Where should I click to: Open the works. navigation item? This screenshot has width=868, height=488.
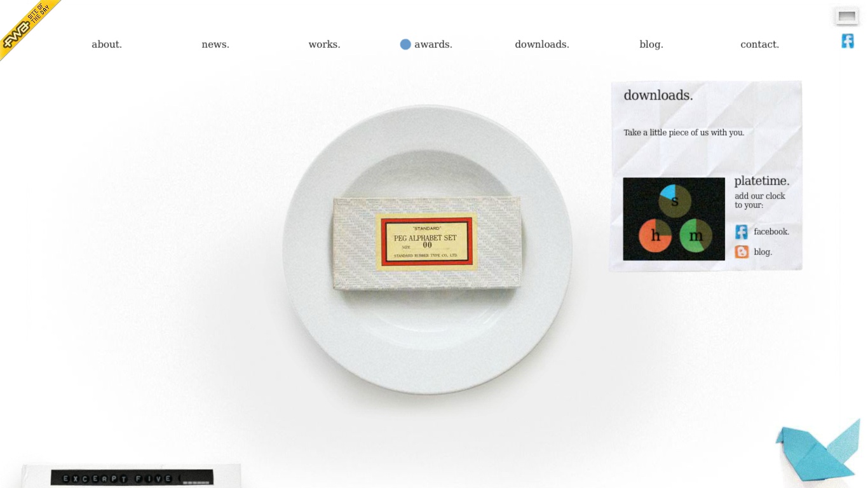(x=324, y=44)
